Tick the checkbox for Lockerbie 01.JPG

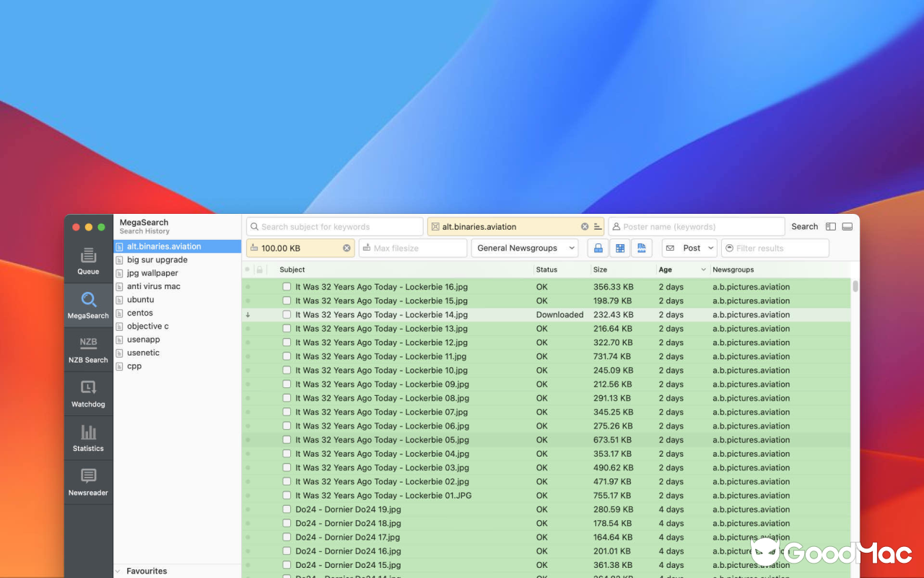(x=287, y=496)
